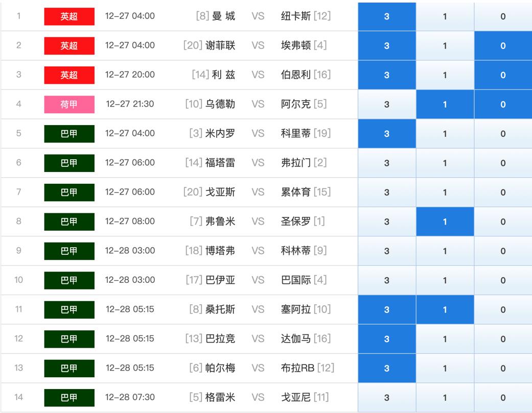Select result 0 for 巴拉竞 vs 达伽马
Screen dimensions: 532x413
(503, 339)
